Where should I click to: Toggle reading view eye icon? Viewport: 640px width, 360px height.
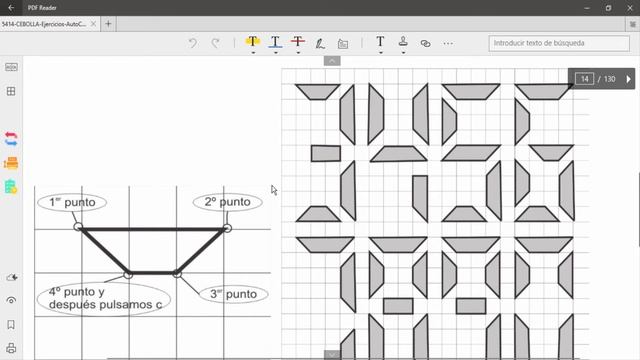11,300
